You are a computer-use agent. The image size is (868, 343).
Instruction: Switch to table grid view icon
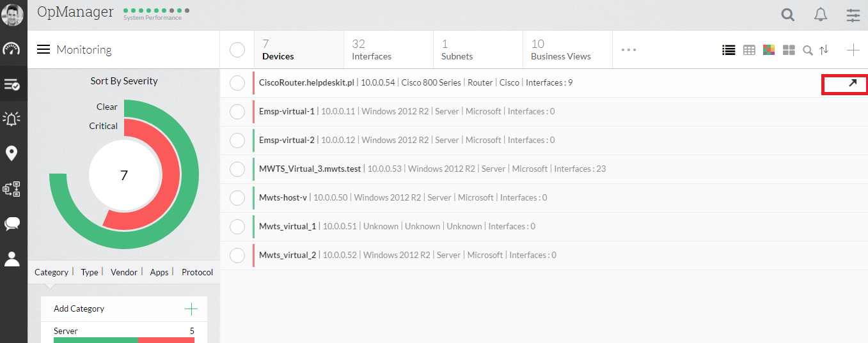[749, 50]
